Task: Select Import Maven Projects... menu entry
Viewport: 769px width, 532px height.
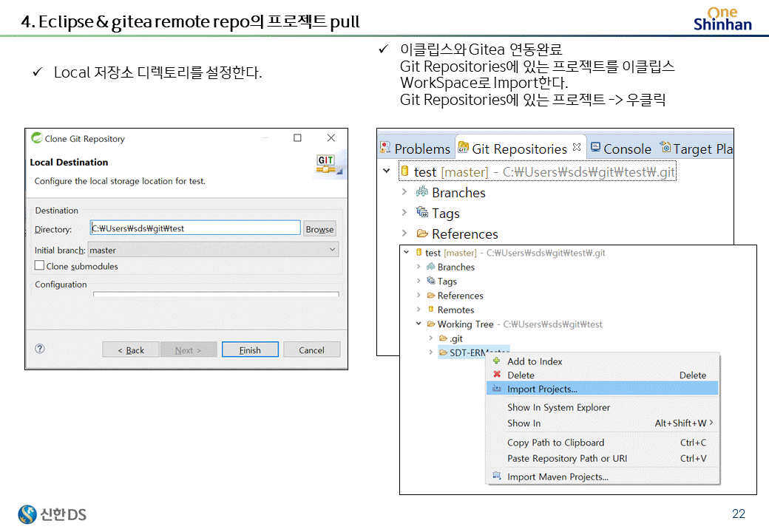Action: (602, 477)
